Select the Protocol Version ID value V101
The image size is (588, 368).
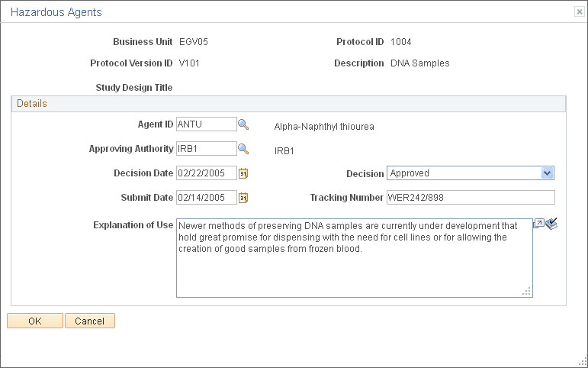pos(189,63)
